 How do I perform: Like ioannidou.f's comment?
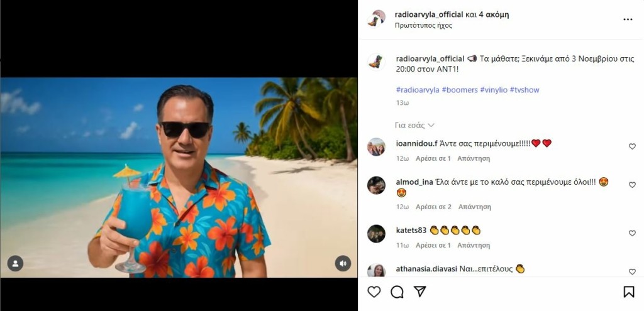pos(632,146)
